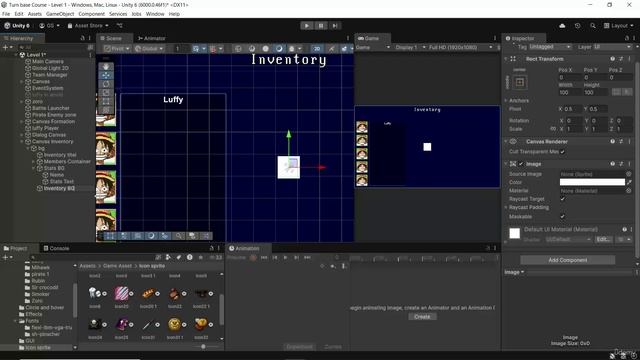
Task: Click the global search magnifier icon
Action: point(593,25)
